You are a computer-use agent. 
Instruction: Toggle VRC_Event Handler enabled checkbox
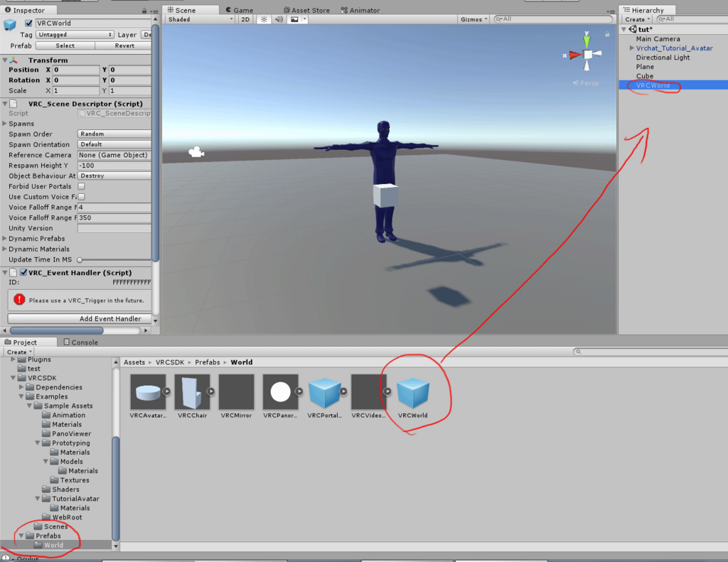(x=23, y=272)
